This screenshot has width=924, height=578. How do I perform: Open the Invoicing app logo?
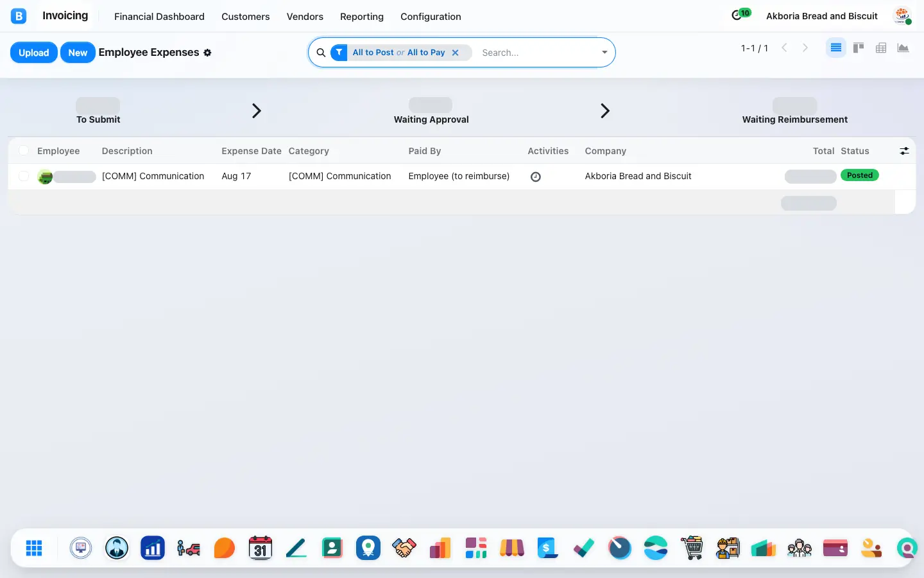19,16
